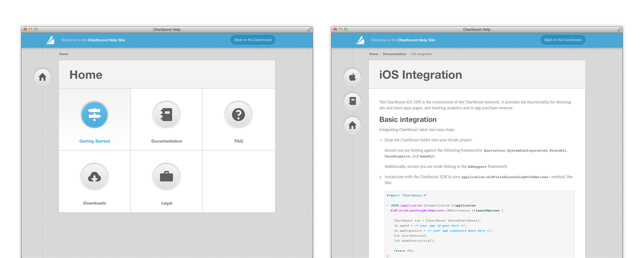Click Back to the Dashboard in iOS Integration window

563,40
